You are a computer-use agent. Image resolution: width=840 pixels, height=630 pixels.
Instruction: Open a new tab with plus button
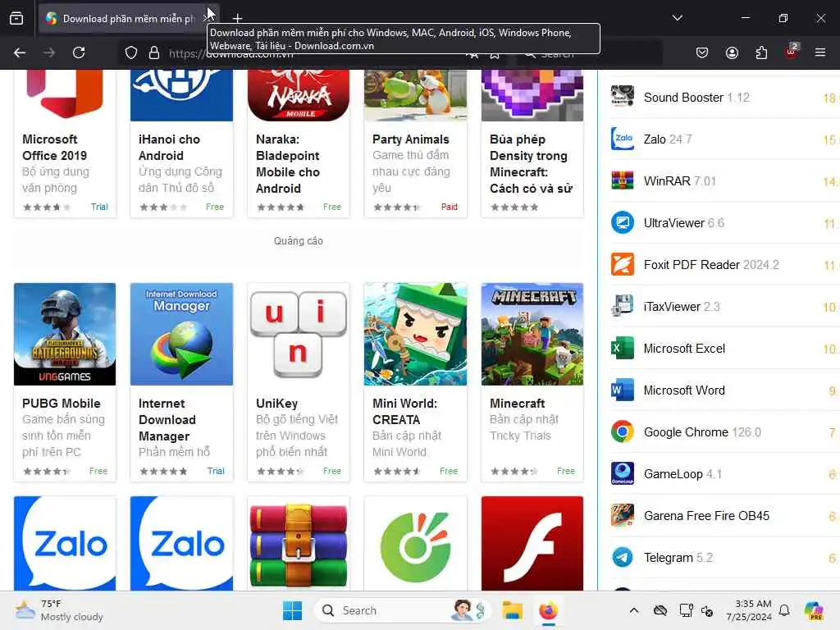(x=237, y=19)
